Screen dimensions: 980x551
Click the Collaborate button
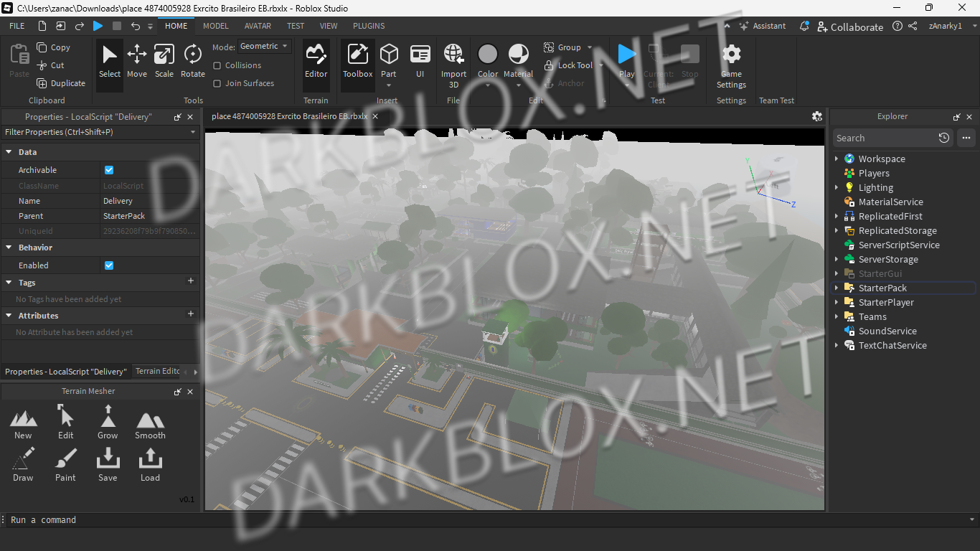tap(850, 27)
